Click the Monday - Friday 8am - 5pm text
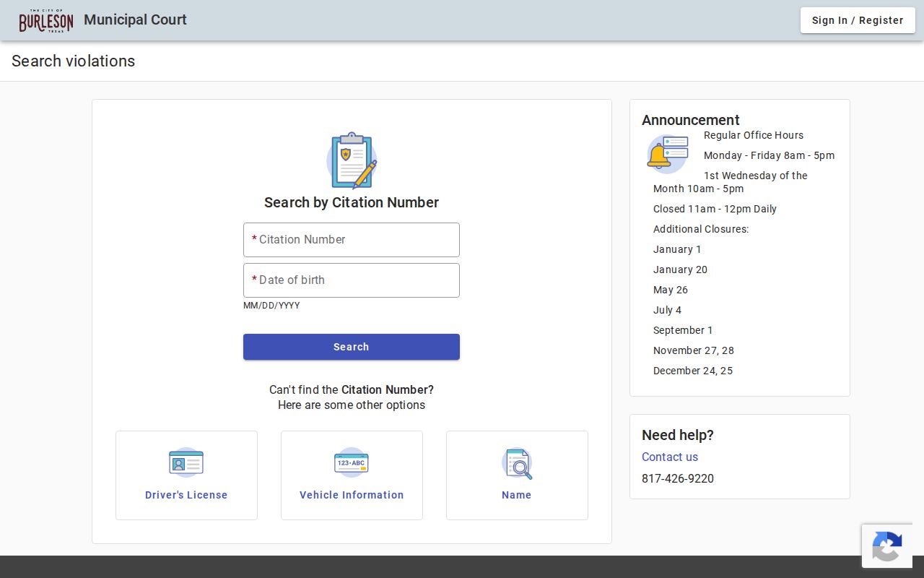The height and width of the screenshot is (578, 924). click(x=769, y=155)
